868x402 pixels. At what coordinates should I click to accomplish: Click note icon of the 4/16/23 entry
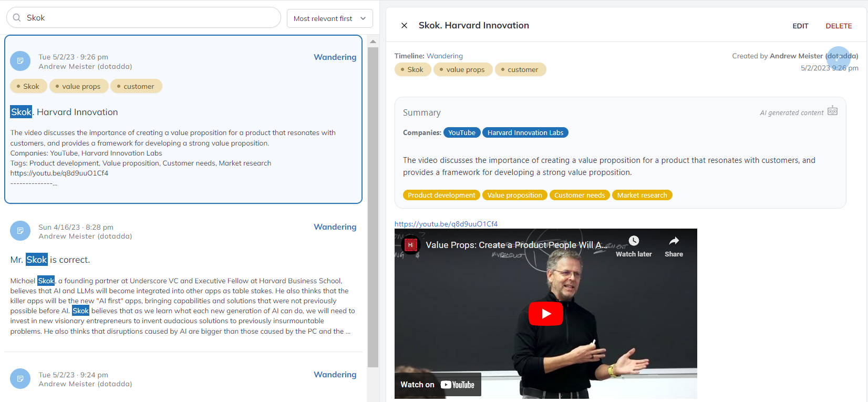coord(20,231)
